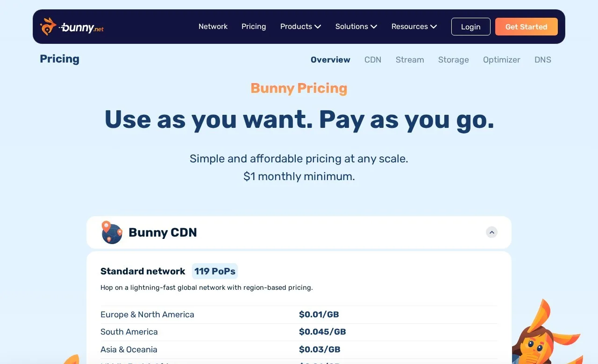This screenshot has height=364, width=598.
Task: Click the $1 monthly minimum text
Action: [299, 176]
